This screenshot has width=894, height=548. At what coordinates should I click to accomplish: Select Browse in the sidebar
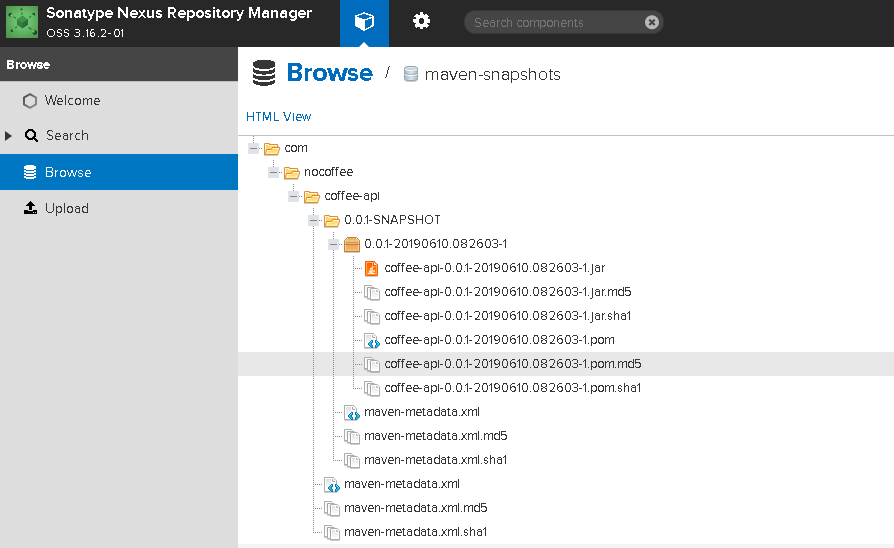click(119, 172)
